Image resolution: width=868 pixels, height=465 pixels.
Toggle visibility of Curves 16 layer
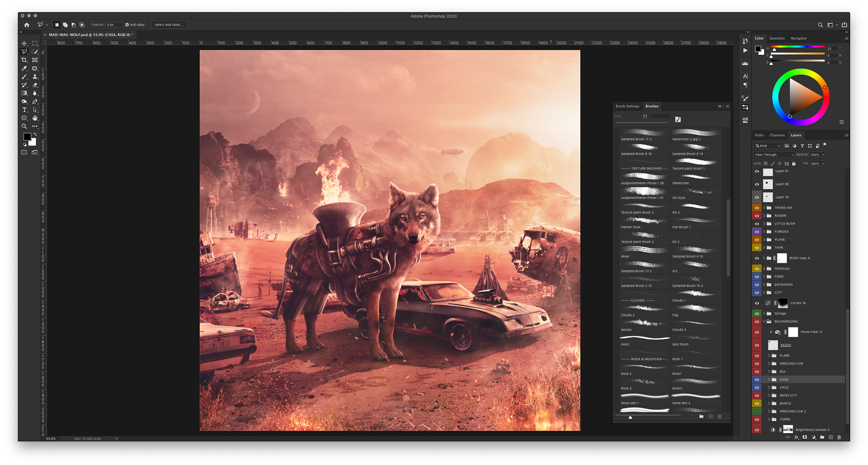pyautogui.click(x=757, y=303)
